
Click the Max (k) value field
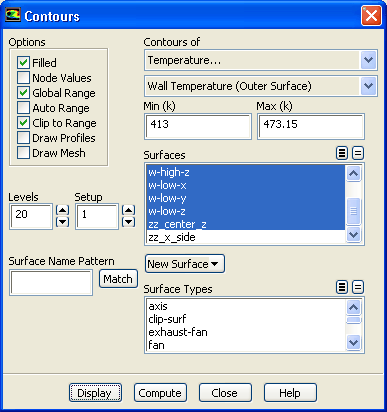pos(311,126)
